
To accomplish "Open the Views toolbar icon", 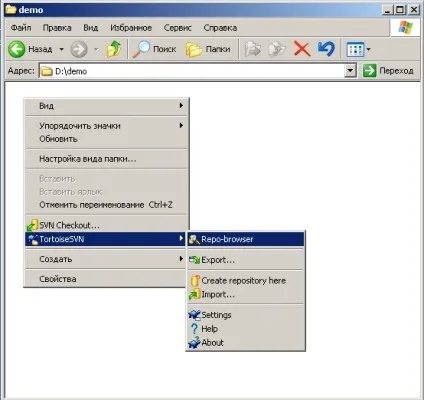I will pyautogui.click(x=355, y=50).
